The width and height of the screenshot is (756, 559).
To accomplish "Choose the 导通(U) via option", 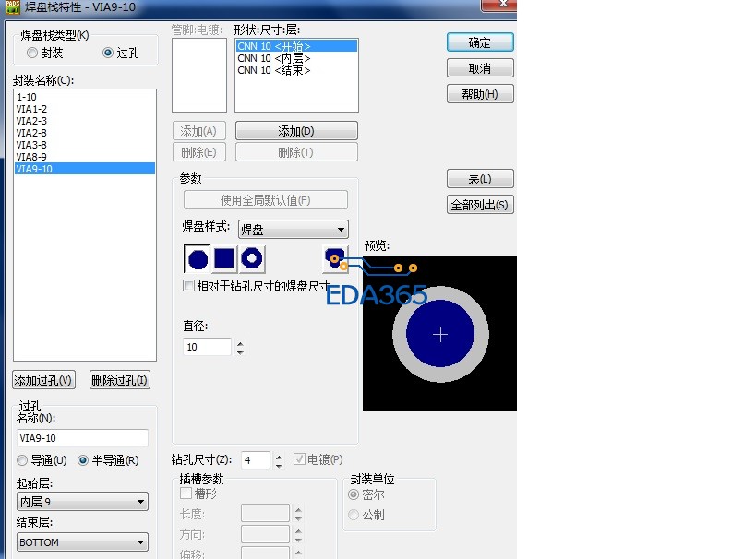I will click(x=22, y=460).
